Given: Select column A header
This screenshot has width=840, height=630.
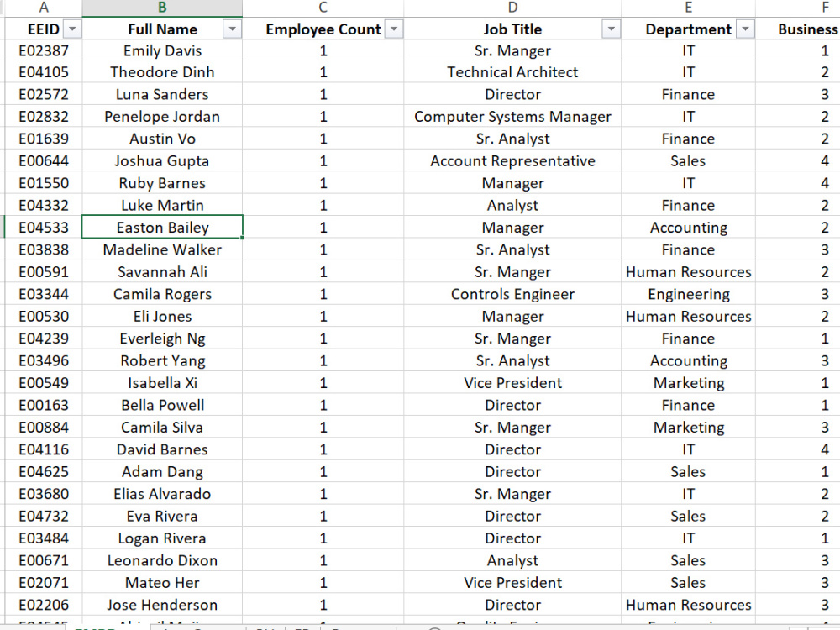Looking at the screenshot, I should coord(44,8).
